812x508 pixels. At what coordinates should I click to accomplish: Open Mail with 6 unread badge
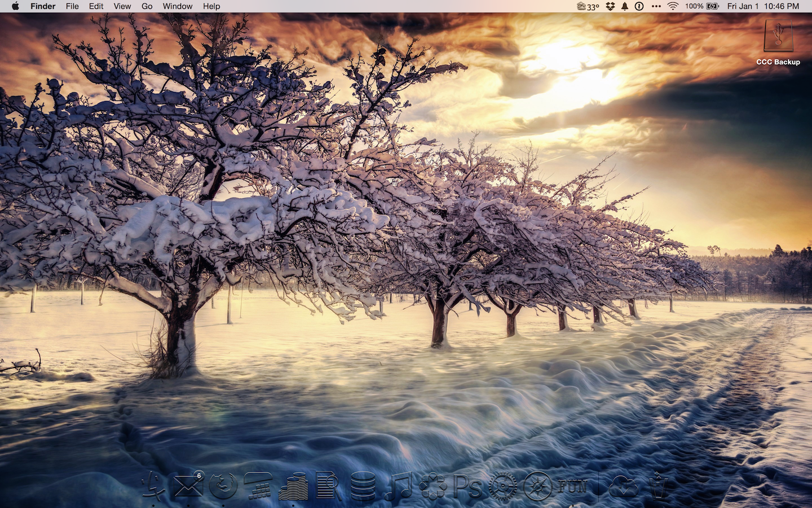(x=188, y=485)
